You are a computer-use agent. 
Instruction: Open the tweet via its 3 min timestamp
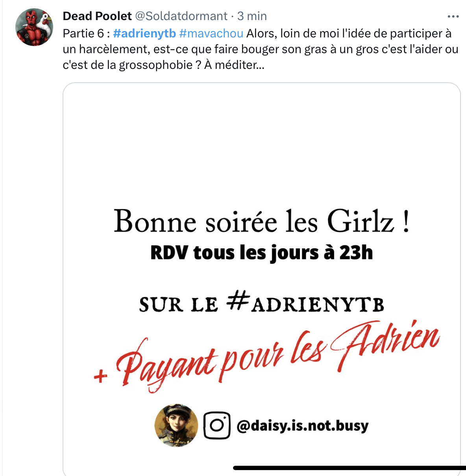point(252,16)
